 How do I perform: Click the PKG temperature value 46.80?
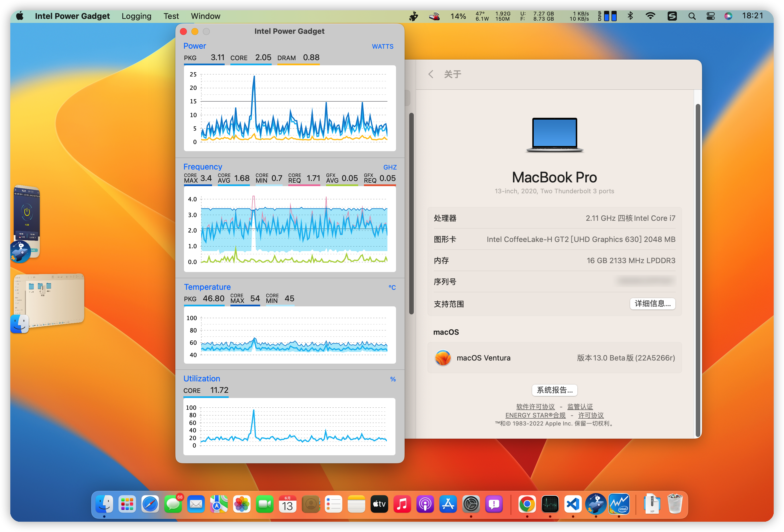click(213, 298)
